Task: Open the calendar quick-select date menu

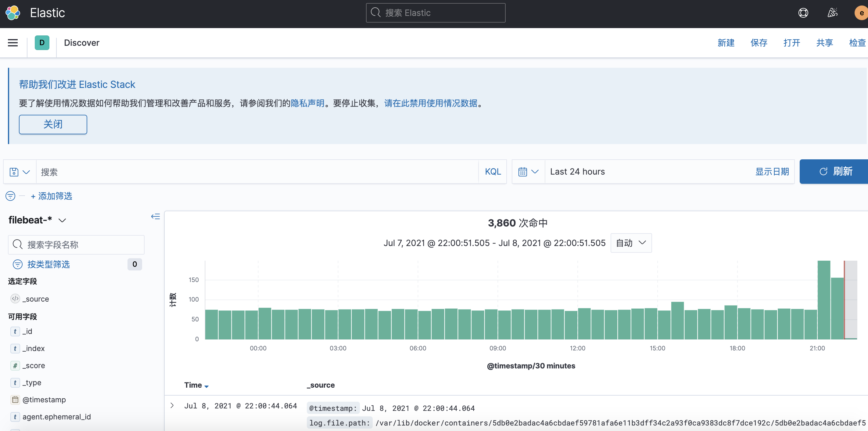Action: point(528,172)
